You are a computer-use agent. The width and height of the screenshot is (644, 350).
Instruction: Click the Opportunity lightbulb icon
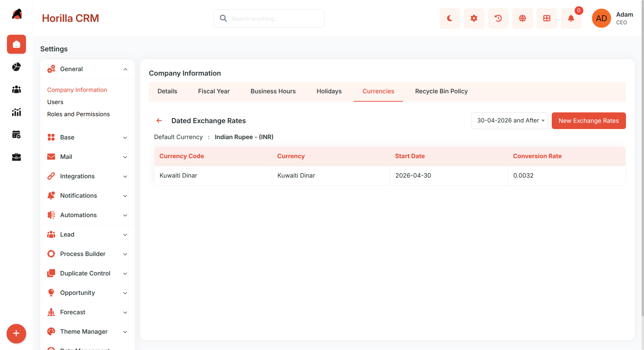(51, 293)
